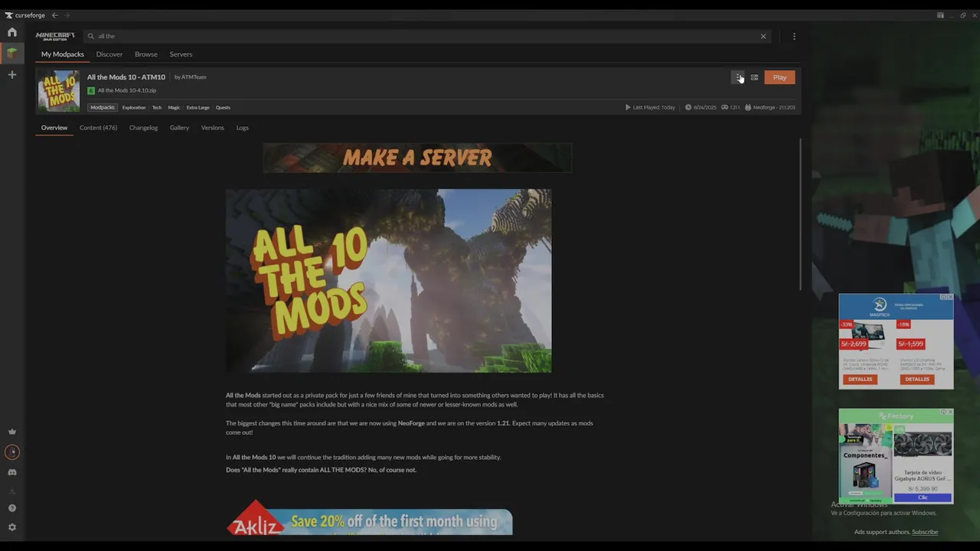Screen dimensions: 980x551
Task: Go back using the left arrow
Action: click(54, 15)
